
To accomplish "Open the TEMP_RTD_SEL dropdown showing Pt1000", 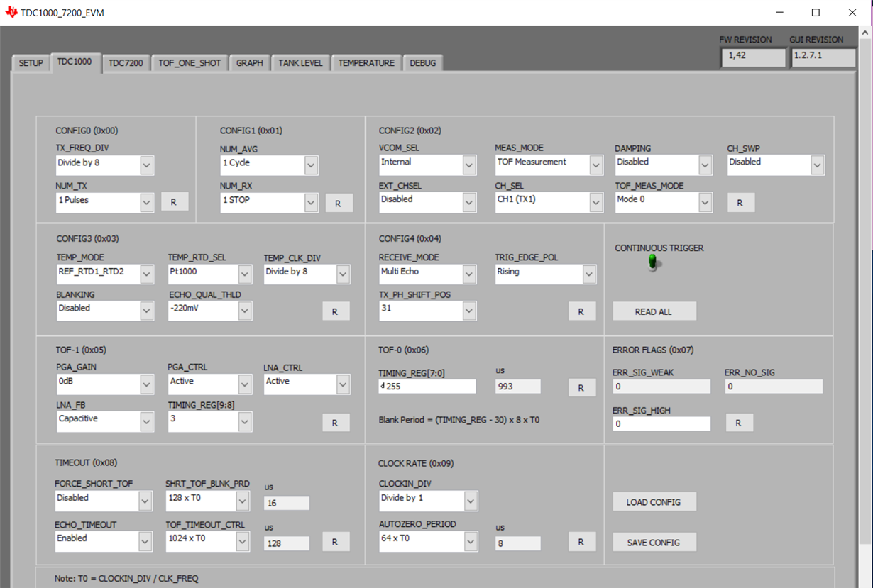I will [x=210, y=274].
